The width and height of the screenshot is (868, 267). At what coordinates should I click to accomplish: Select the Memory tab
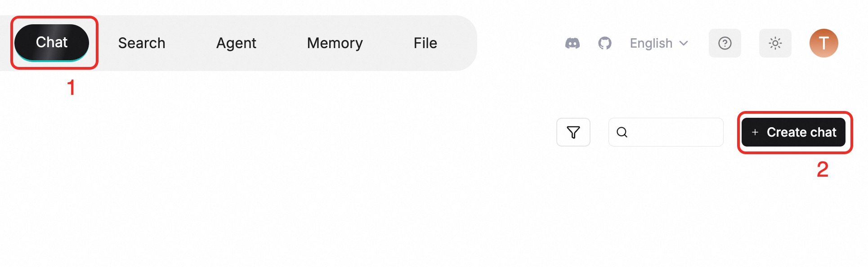[x=335, y=43]
